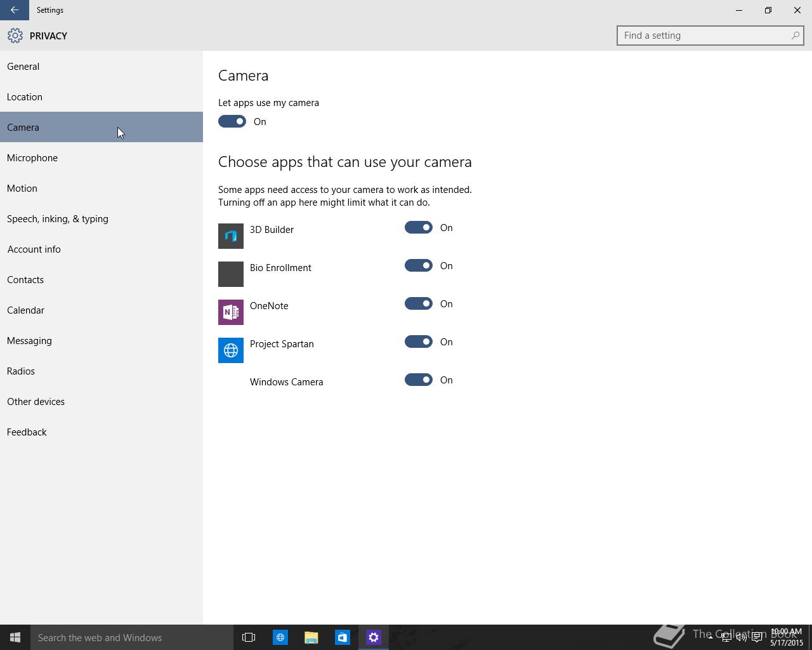Toggle 3D Builder camera access
The height and width of the screenshot is (650, 812).
coord(419,227)
